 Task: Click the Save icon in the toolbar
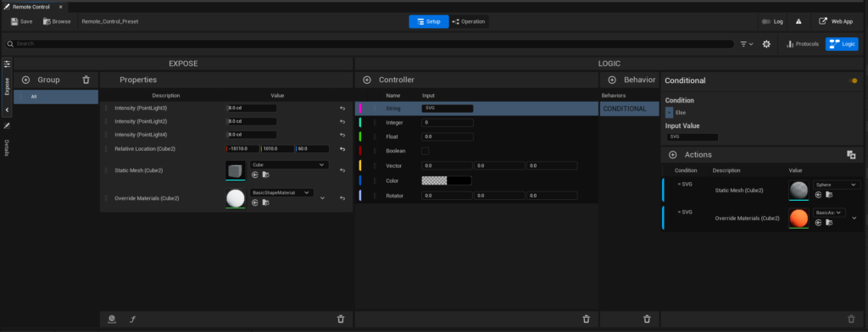click(x=14, y=21)
